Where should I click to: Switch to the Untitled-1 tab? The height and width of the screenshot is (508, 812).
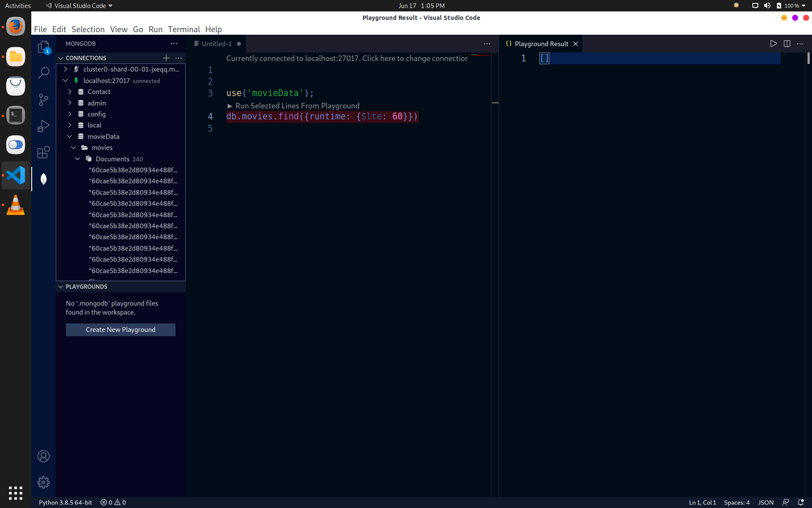[x=217, y=44]
